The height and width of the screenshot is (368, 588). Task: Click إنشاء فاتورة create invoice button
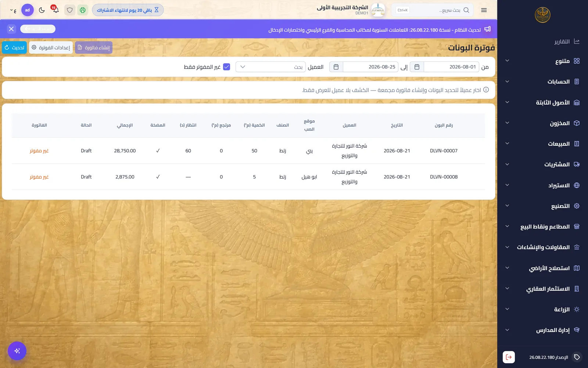(94, 47)
